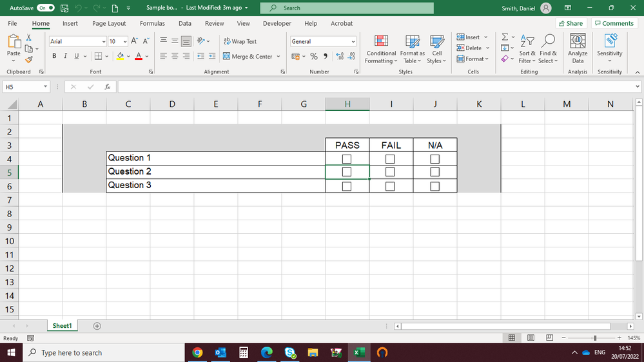Adjust the zoom slider handle
The width and height of the screenshot is (644, 362).
pos(595,338)
